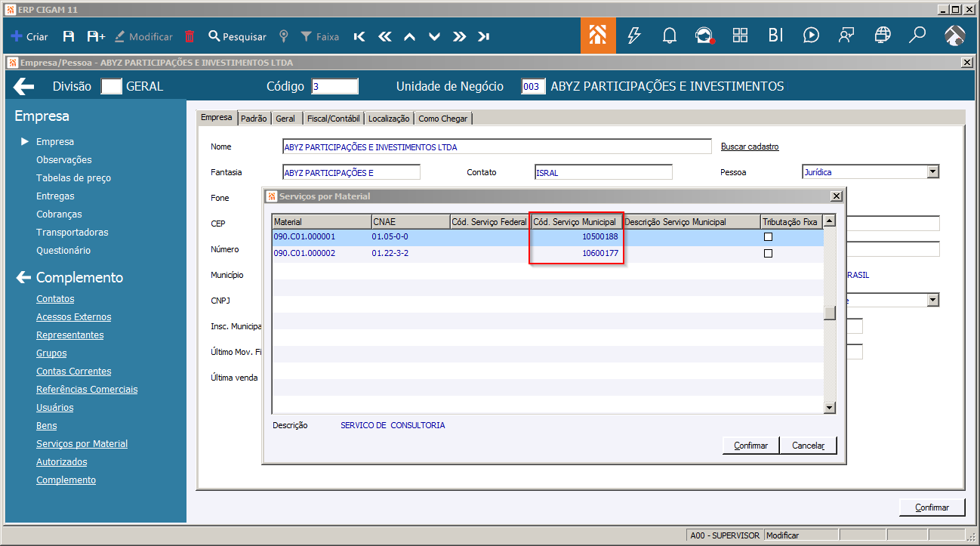Open the BI module icon

(775, 35)
